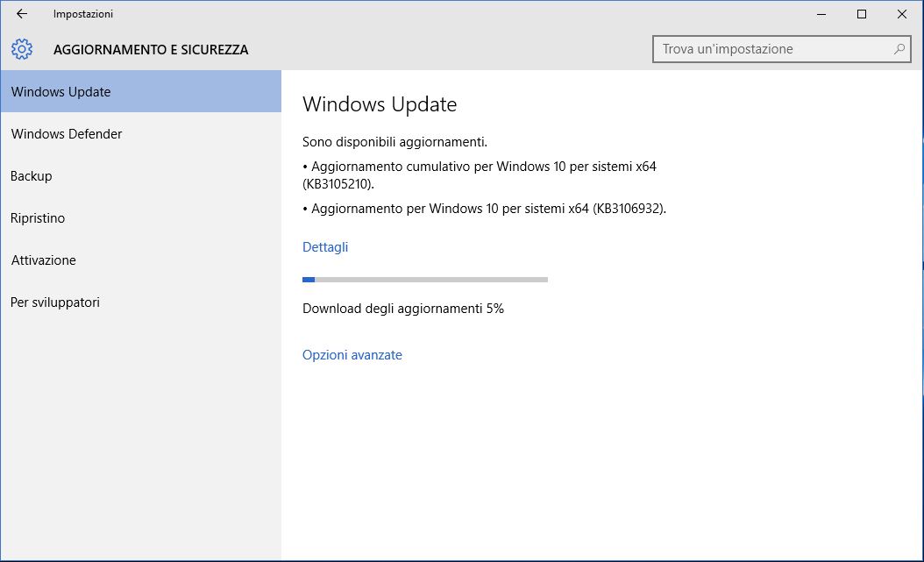Image resolution: width=924 pixels, height=562 pixels.
Task: Click the KB3106932 update entry
Action: click(x=485, y=209)
